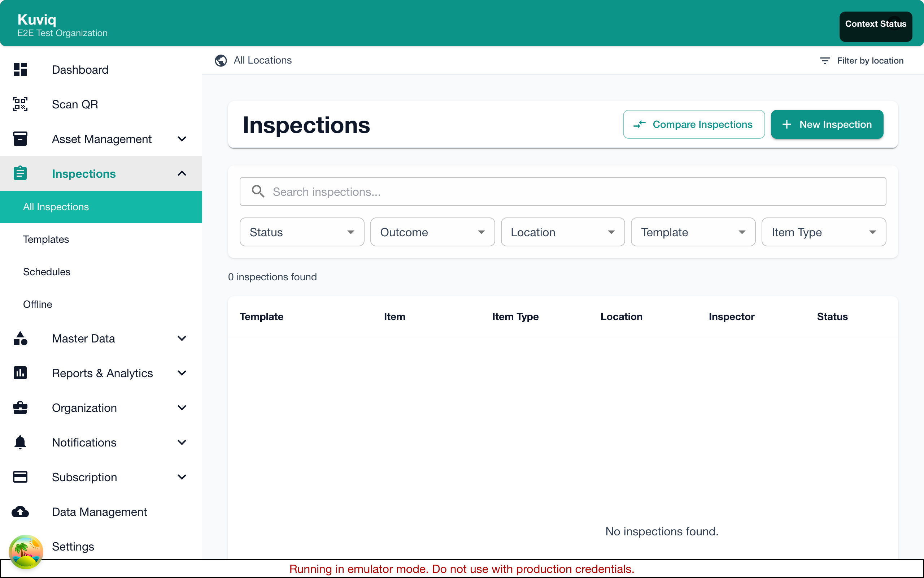Click the Item column header
The height and width of the screenshot is (578, 924).
pyautogui.click(x=395, y=316)
